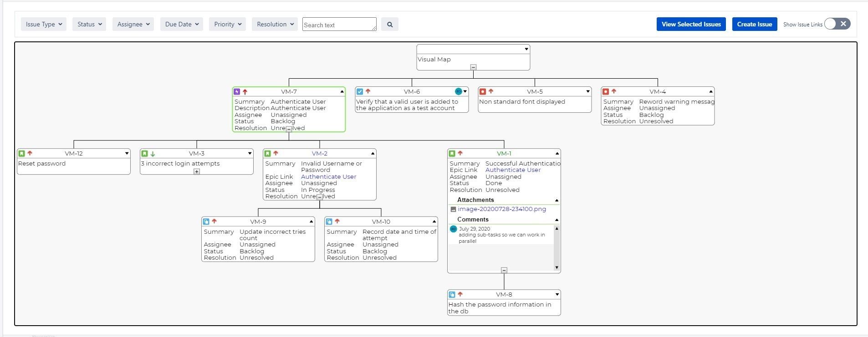868x337 pixels.
Task: Click the 'Non standard font displayed' summary text
Action: pyautogui.click(x=522, y=102)
